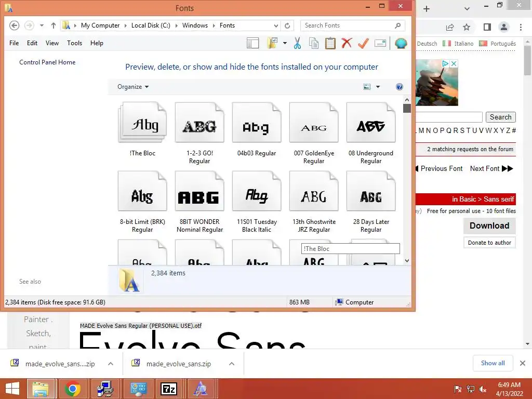Open Chrome three-dot menu
The image size is (532, 399).
point(521,27)
